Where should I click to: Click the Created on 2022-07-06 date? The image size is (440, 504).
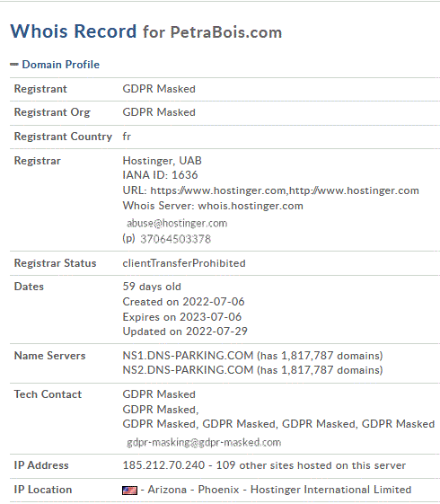[184, 302]
